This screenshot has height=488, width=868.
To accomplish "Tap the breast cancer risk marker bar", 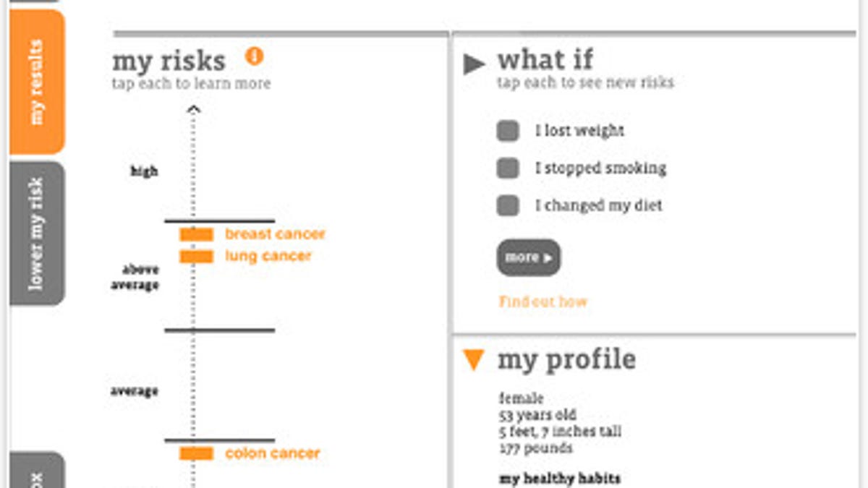I will point(196,234).
